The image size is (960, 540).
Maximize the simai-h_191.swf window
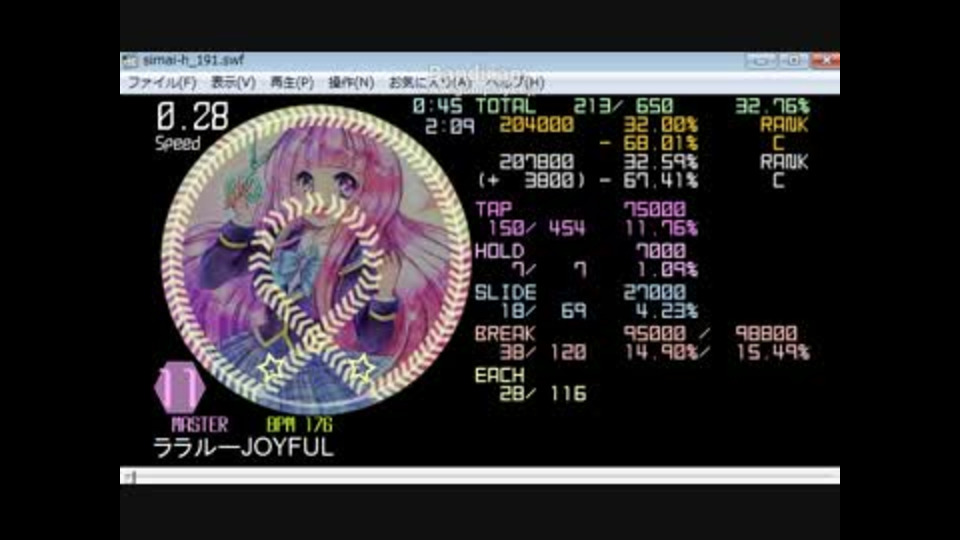coord(793,60)
